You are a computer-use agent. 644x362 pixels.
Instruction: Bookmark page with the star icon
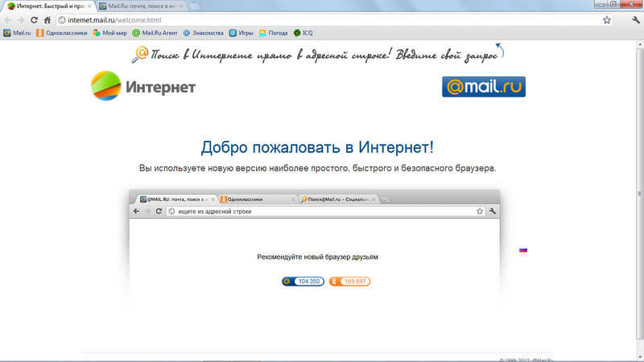[x=607, y=20]
